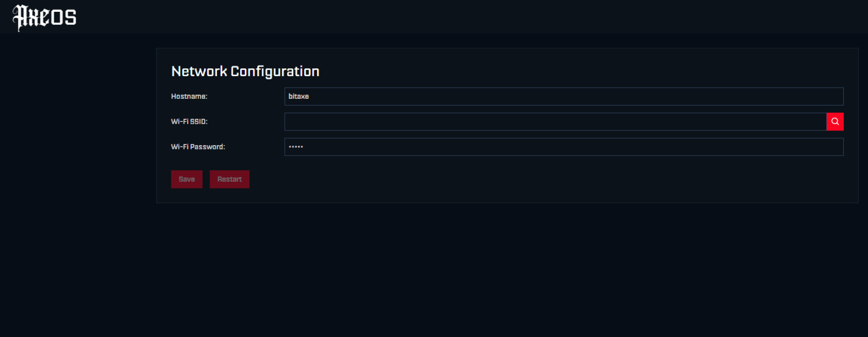This screenshot has width=868, height=337.
Task: Click the top navigation bar
Action: coord(434,16)
